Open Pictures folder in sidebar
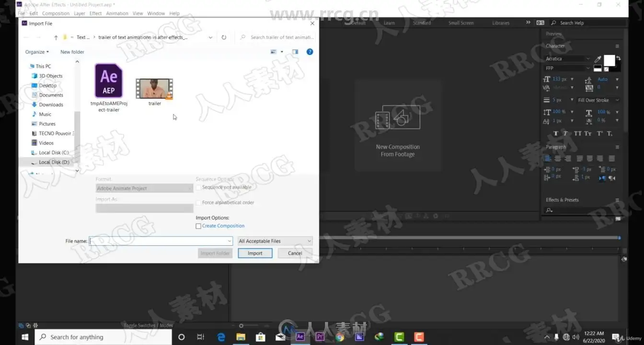 tap(43, 124)
